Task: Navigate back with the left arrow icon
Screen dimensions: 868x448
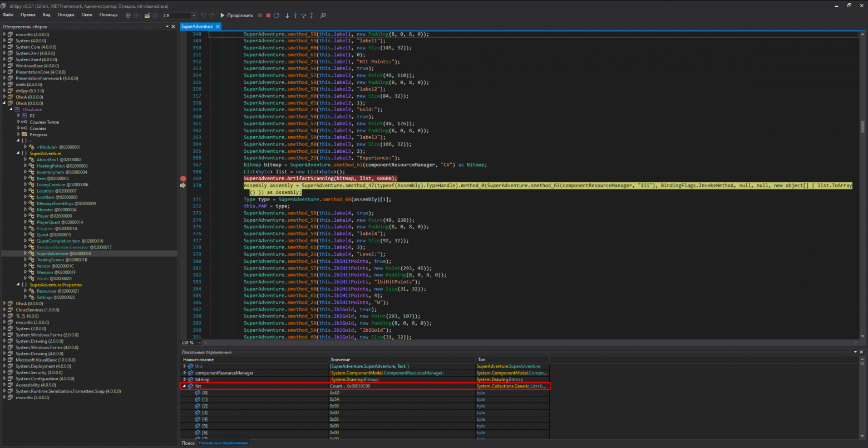Action: (128, 16)
